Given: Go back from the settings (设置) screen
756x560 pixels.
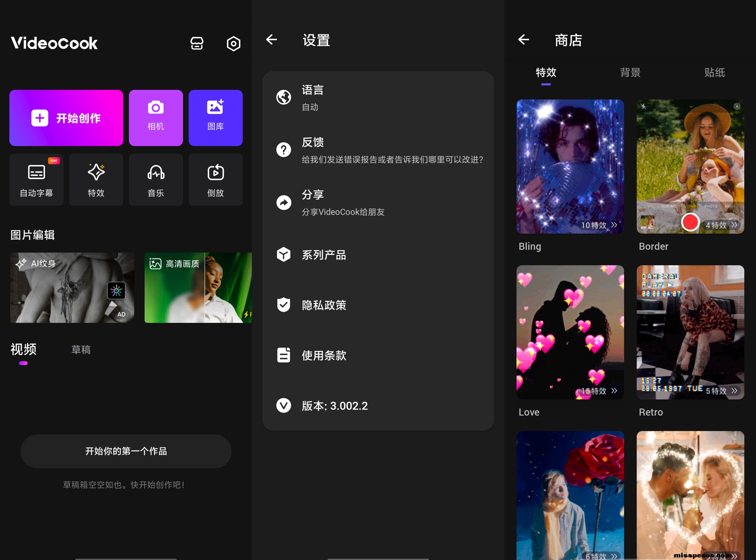Looking at the screenshot, I should click(x=271, y=40).
